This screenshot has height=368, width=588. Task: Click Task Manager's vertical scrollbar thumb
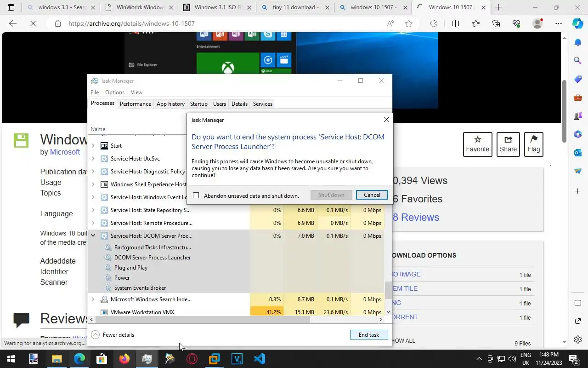388,290
